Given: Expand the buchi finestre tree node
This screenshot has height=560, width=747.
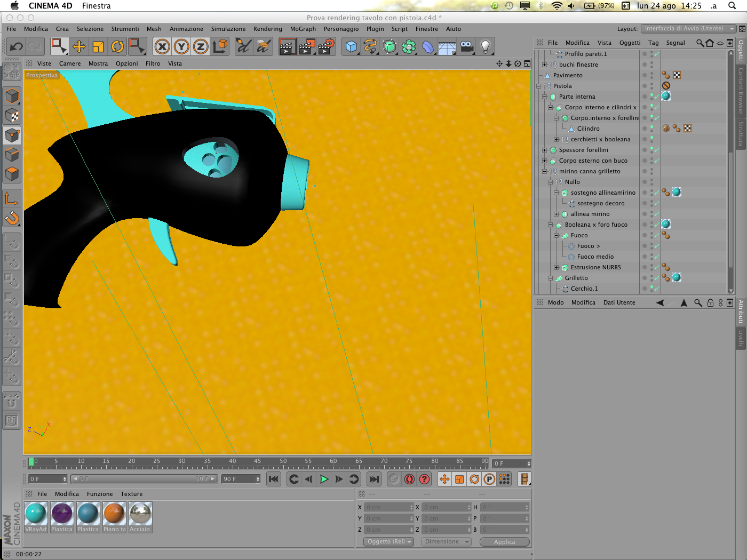Looking at the screenshot, I should [544, 65].
